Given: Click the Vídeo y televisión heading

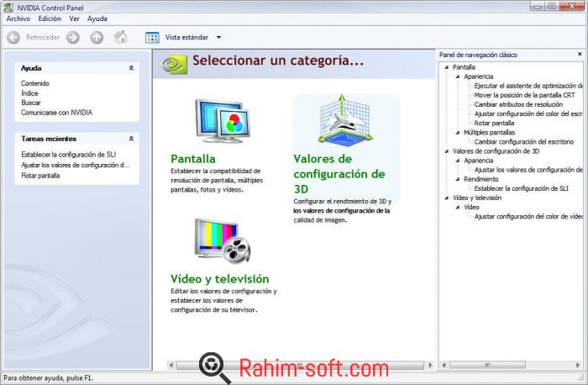Looking at the screenshot, I should (x=220, y=279).
